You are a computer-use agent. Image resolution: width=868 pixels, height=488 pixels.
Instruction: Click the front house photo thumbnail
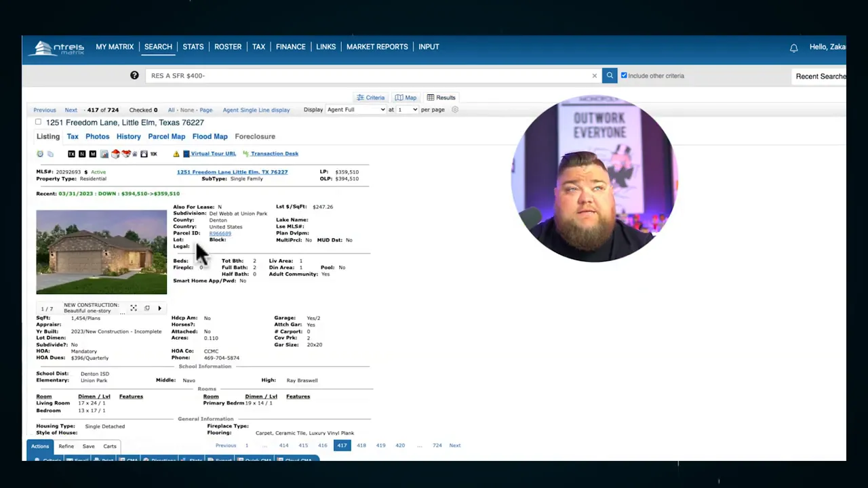pos(101,252)
